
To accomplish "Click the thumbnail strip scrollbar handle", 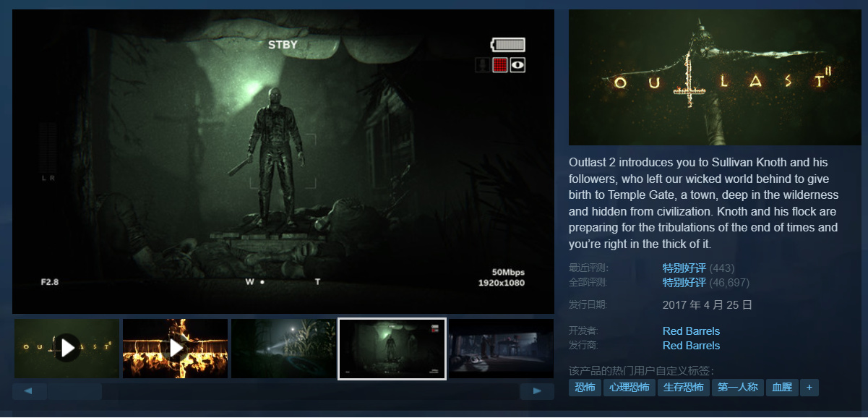I will click(75, 391).
